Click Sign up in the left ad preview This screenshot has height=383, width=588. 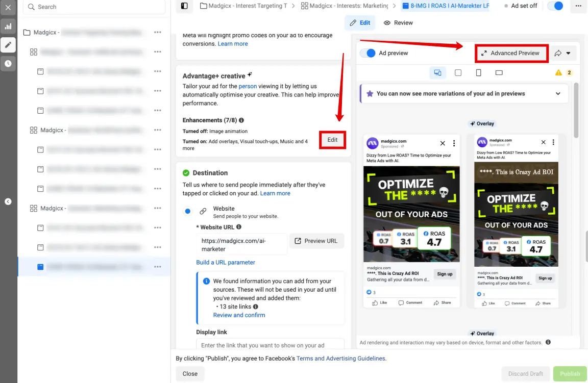[445, 274]
